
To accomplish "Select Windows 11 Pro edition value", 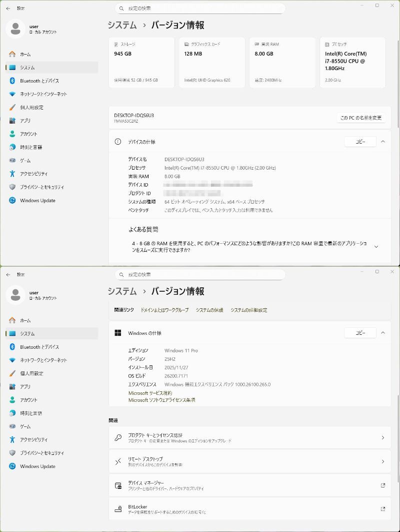I will coord(181,350).
